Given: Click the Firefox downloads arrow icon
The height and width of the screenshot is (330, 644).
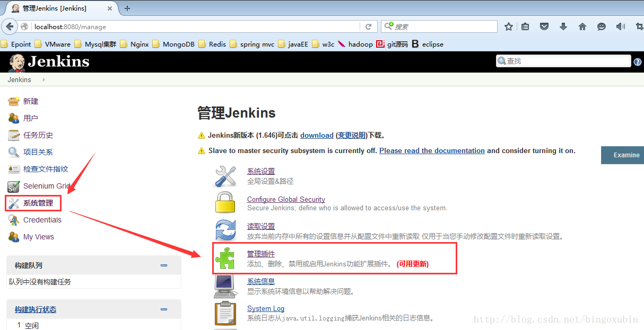Looking at the screenshot, I should point(563,26).
